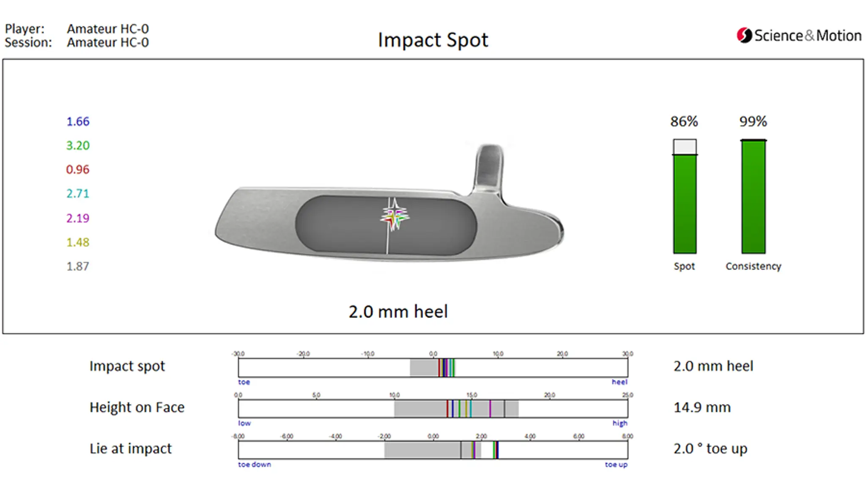Click the green Spot percentage bar
866x504 pixels.
click(685, 203)
